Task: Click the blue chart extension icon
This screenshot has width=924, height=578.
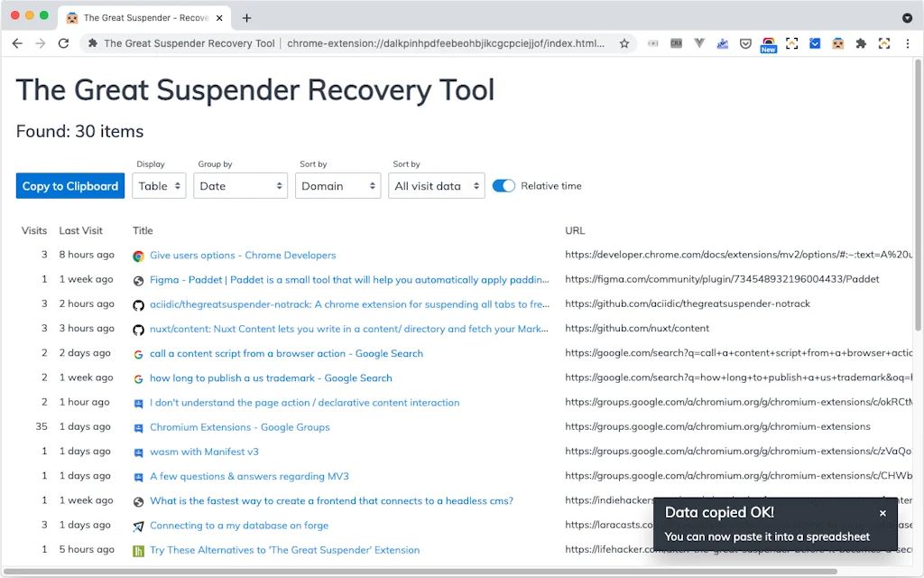Action: (x=723, y=43)
